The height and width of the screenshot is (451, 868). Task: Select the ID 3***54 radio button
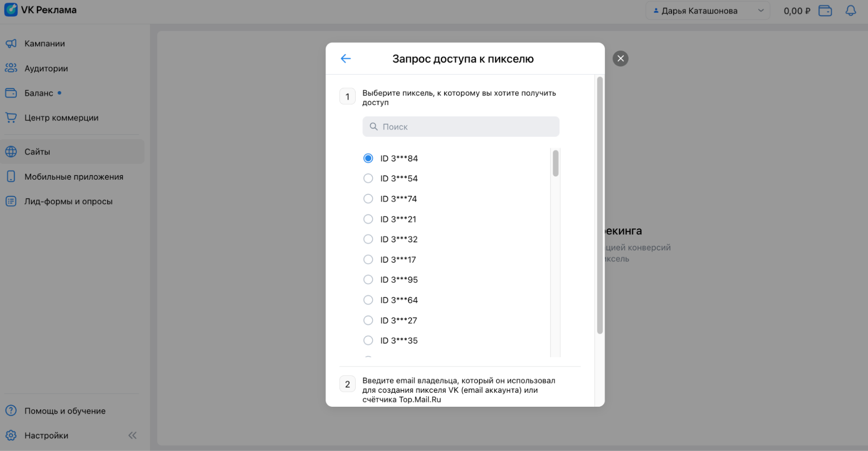pyautogui.click(x=368, y=178)
